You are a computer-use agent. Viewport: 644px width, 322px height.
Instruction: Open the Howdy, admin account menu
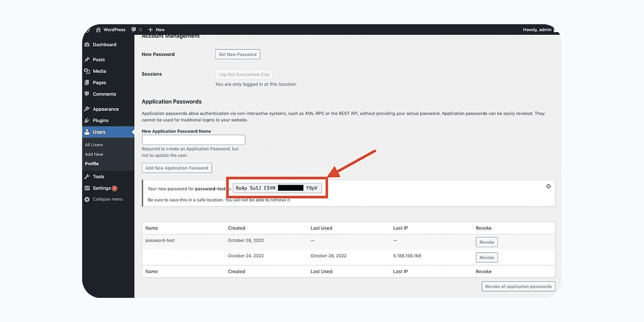pos(537,30)
